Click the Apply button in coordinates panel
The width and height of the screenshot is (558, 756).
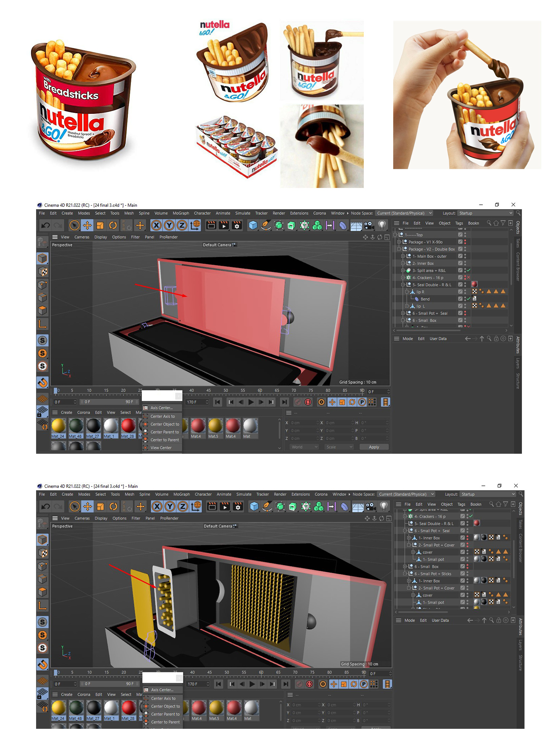tap(374, 447)
